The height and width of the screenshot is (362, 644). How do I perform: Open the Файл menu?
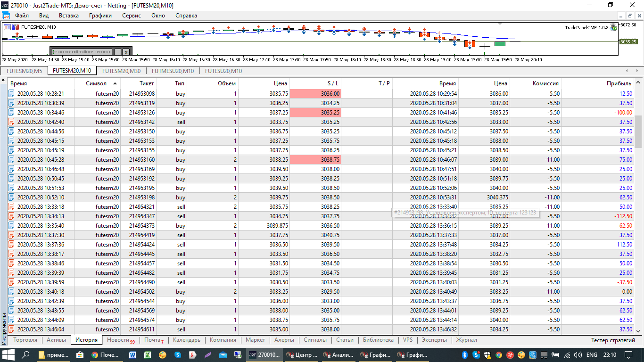point(22,16)
